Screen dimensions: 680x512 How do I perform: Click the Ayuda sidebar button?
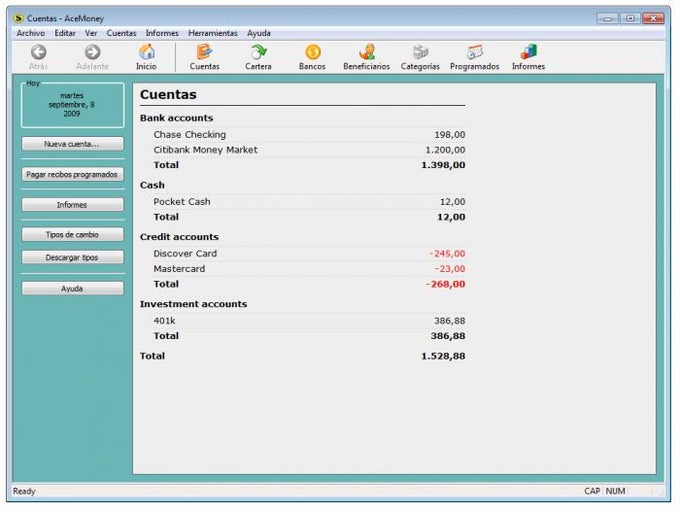(x=72, y=289)
